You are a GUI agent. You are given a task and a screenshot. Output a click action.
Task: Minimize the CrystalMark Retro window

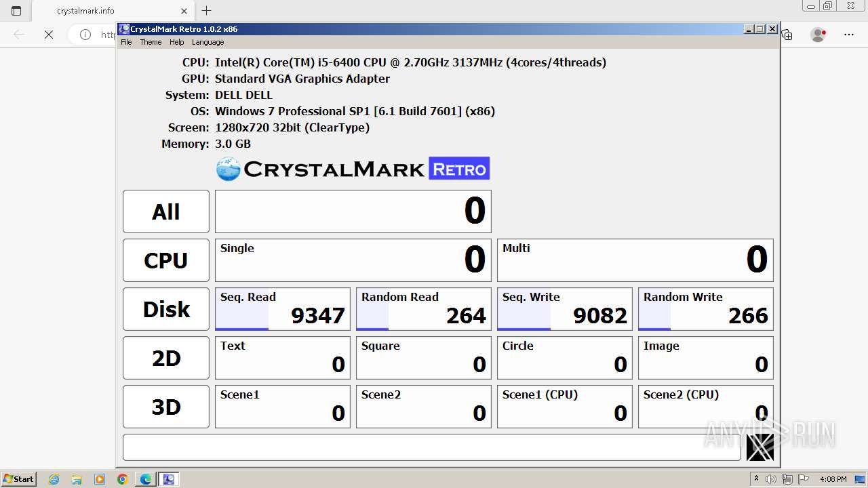click(x=749, y=29)
